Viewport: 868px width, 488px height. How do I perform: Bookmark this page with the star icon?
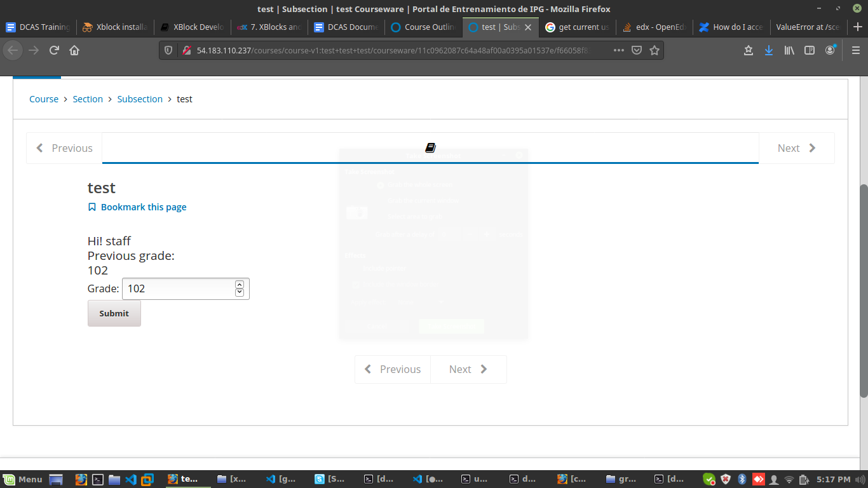pyautogui.click(x=654, y=50)
